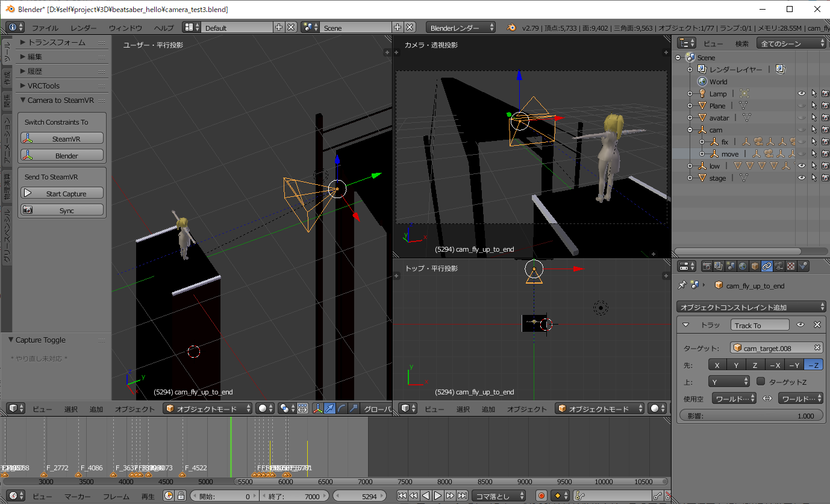Click the Blender constraints button
The image size is (830, 504).
62,155
